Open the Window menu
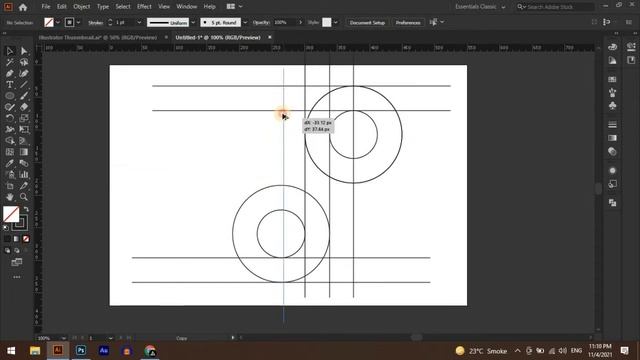 point(187,7)
